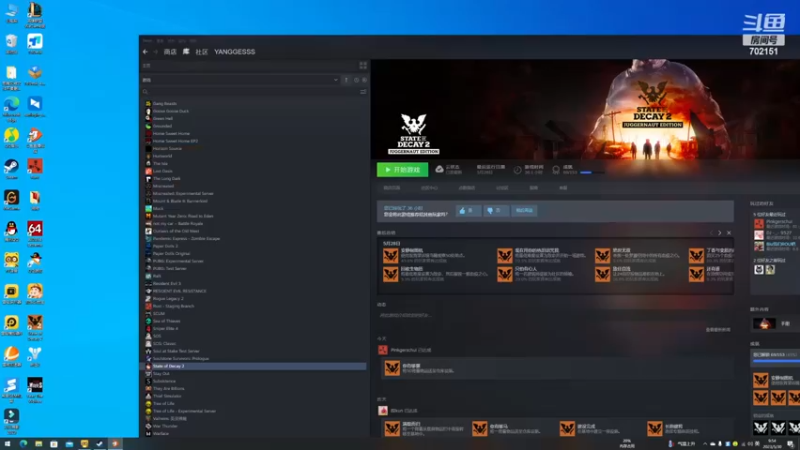Click the library search field
Screen dimensions: 800x450
[x=250, y=92]
